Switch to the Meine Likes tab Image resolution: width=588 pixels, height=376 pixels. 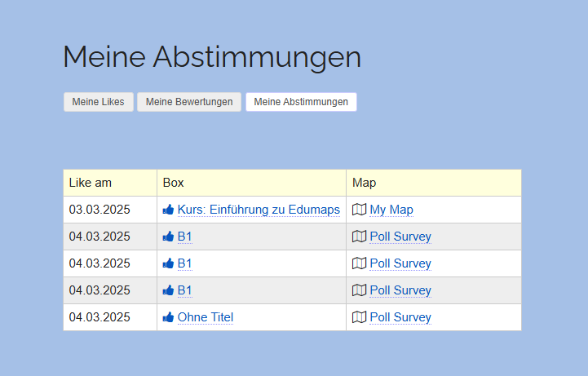tap(98, 102)
